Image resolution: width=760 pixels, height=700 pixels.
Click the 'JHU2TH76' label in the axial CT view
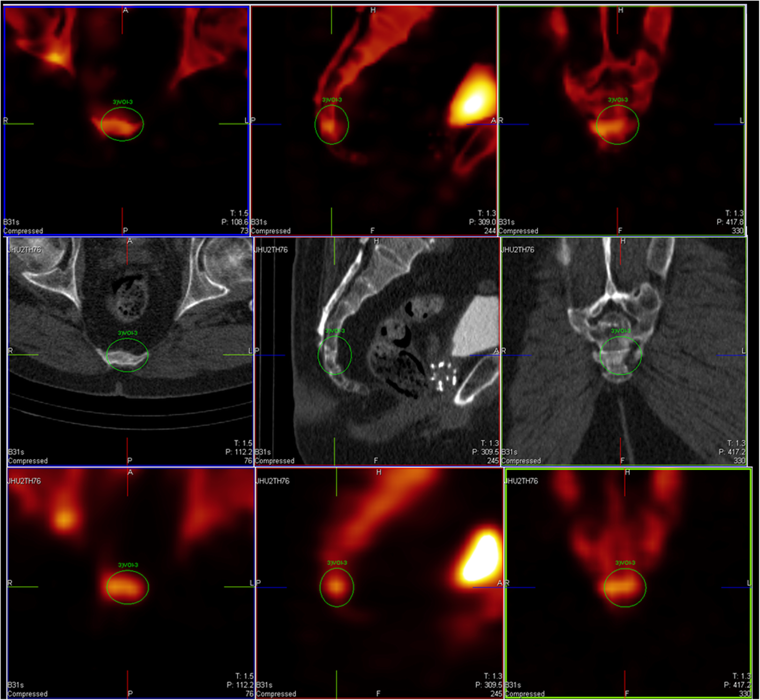coord(24,250)
